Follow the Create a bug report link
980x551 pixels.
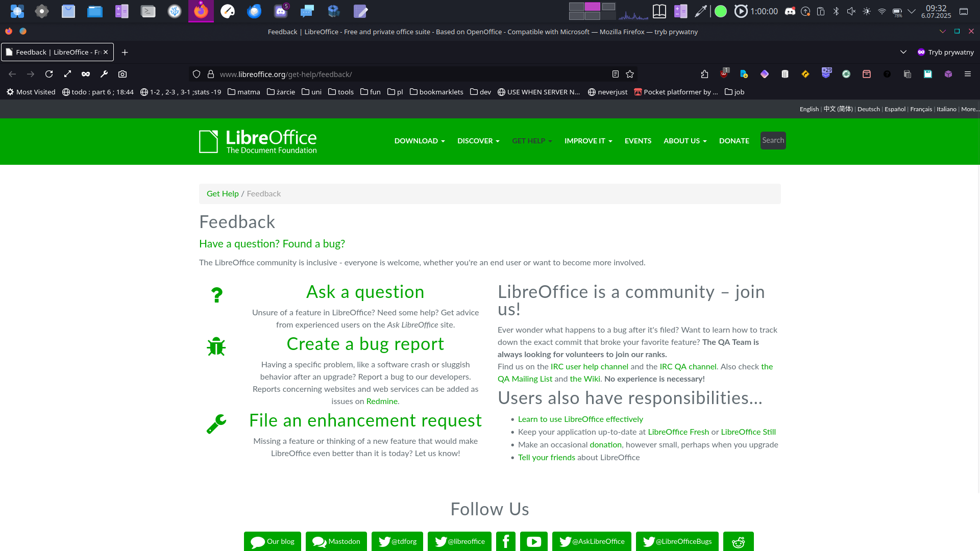tap(365, 344)
